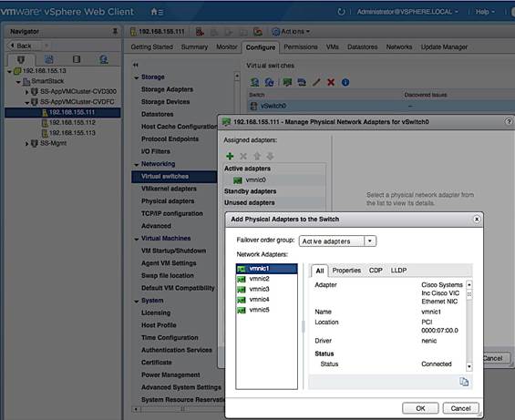Pin the Navigator panel

pos(115,31)
